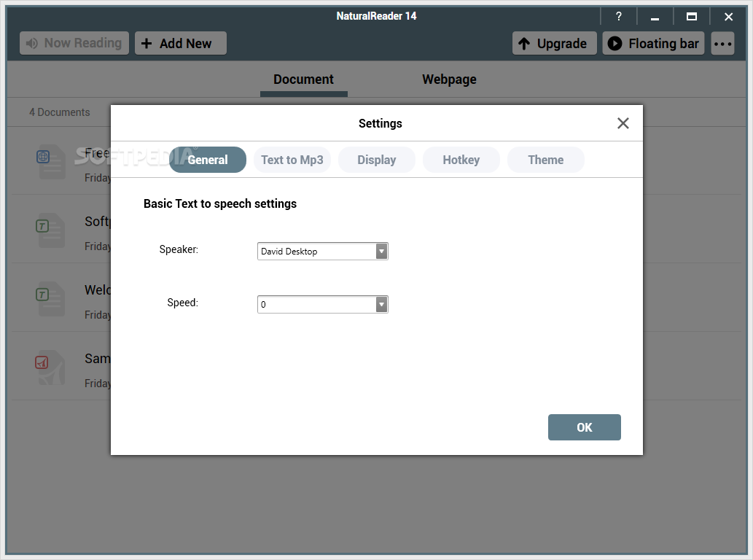Viewport: 753px width, 560px height.
Task: Open the three-dots more options menu
Action: pos(722,43)
